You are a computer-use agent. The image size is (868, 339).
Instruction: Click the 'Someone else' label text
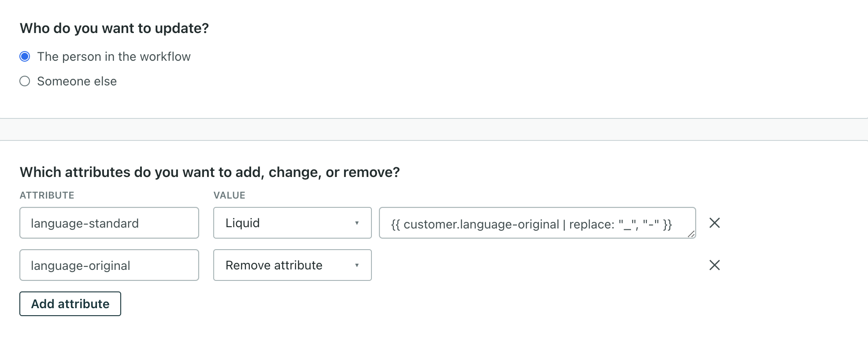point(77,81)
